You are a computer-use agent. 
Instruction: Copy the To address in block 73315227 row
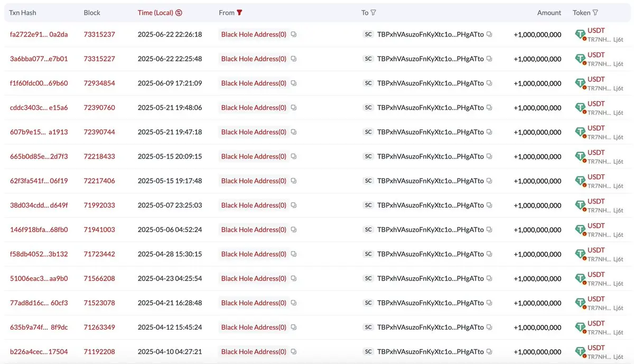point(489,59)
